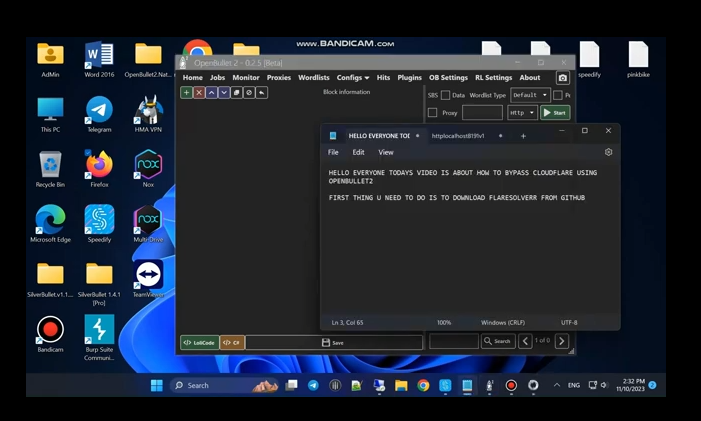The height and width of the screenshot is (421, 701).
Task: Open RL Settings in OpenBullet
Action: (x=493, y=78)
